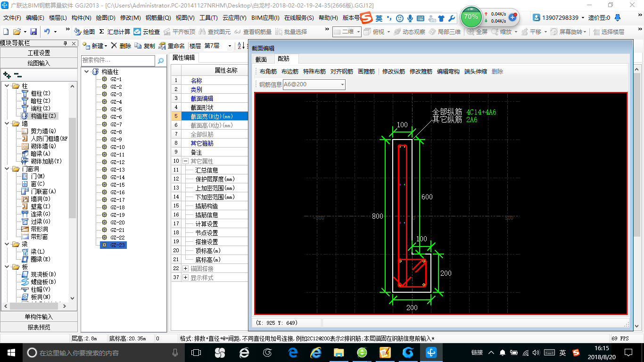Viewport: 644px width, 362px height.
Task: Click the 布边筋 button
Action: [290, 72]
